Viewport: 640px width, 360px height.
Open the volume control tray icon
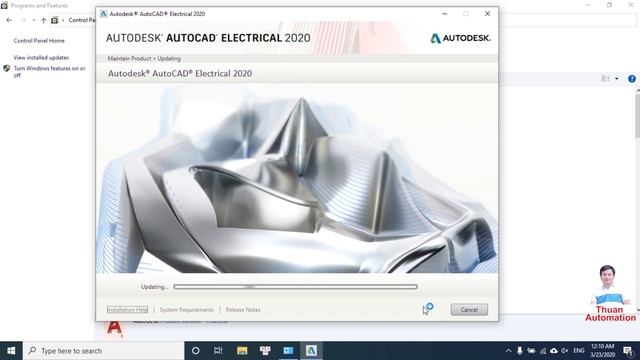565,351
